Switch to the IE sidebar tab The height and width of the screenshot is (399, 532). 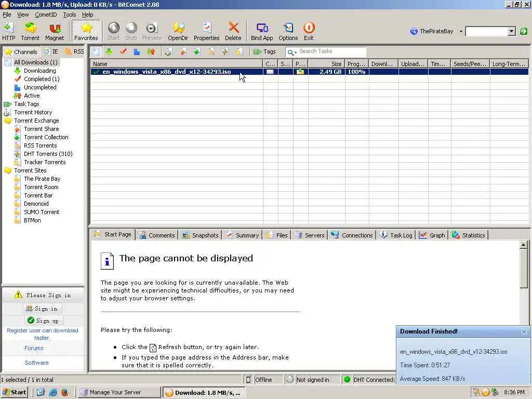click(x=51, y=51)
